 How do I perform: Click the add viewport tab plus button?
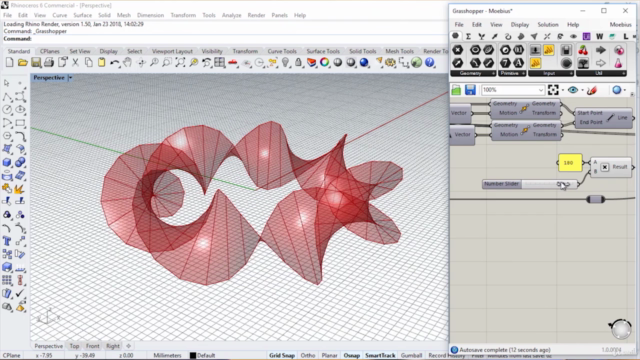(x=129, y=346)
